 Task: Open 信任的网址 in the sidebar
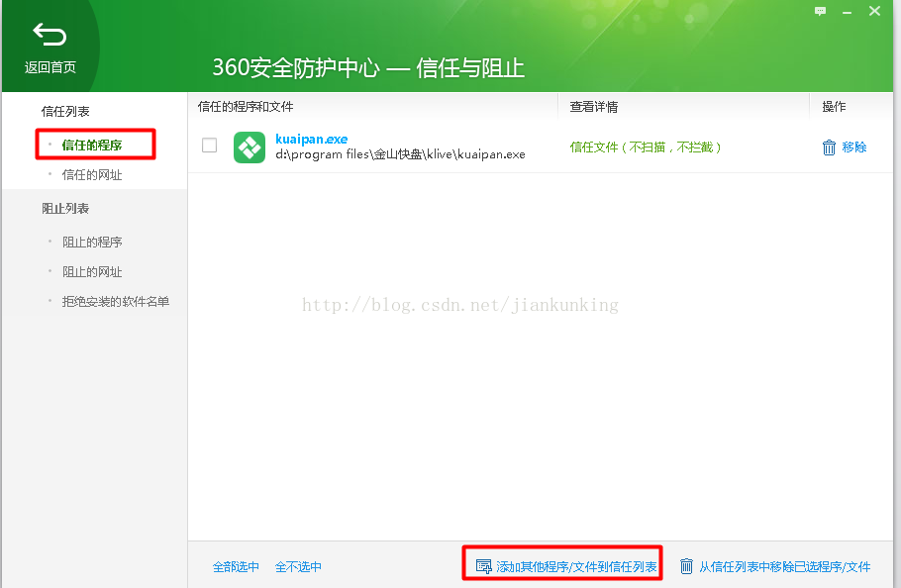click(92, 175)
